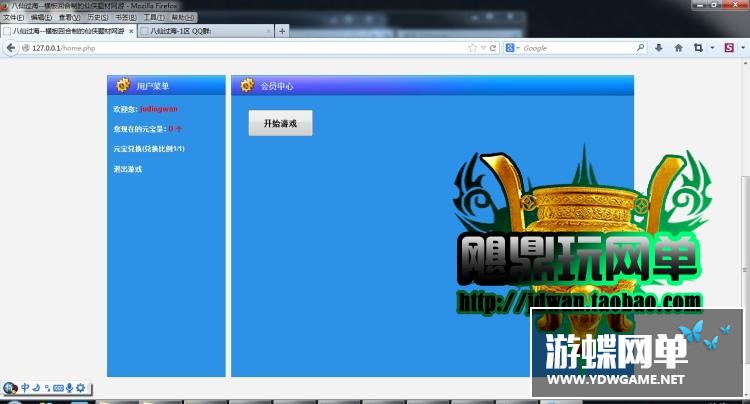The image size is (750, 404).
Task: Click the 会员中心 header title
Action: click(x=277, y=86)
